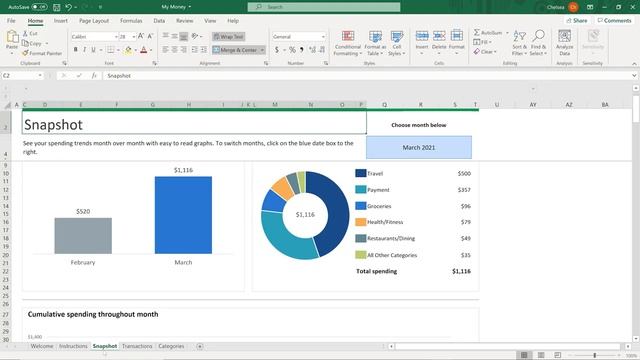Click the Format cells icon
The height and width of the screenshot is (360, 640).
(456, 36)
